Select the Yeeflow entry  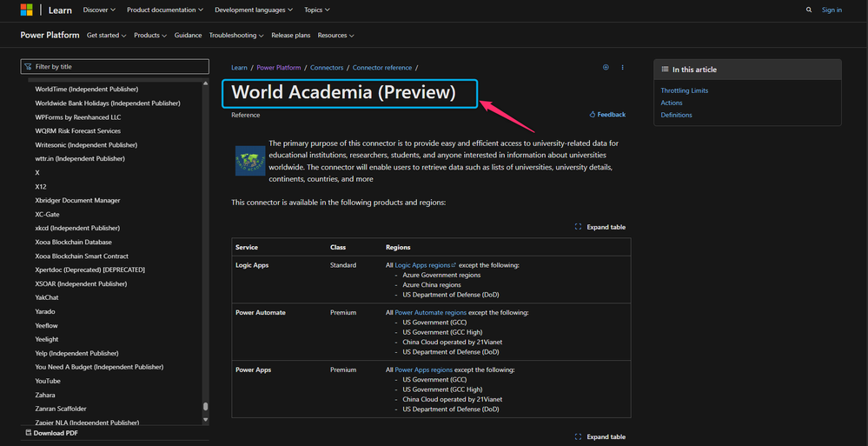click(x=46, y=325)
